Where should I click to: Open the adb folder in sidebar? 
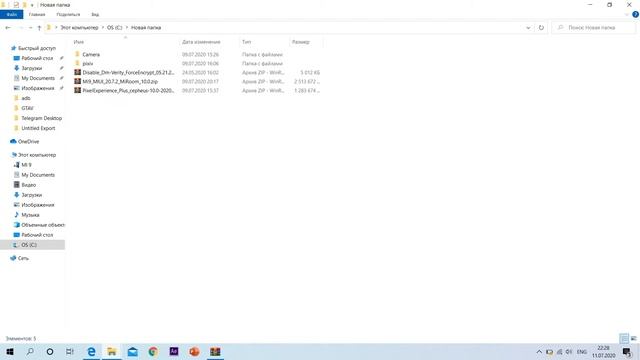(26, 98)
